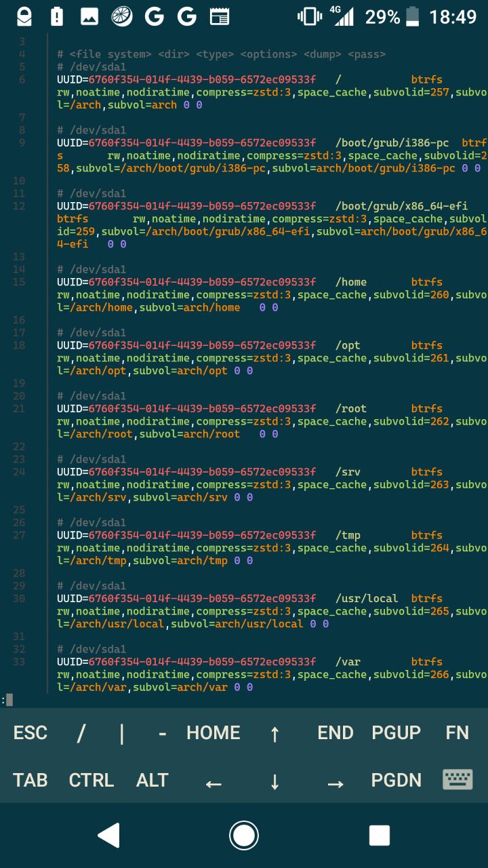This screenshot has height=868, width=488.
Task: Tap the PGUP extra key
Action: tap(396, 732)
